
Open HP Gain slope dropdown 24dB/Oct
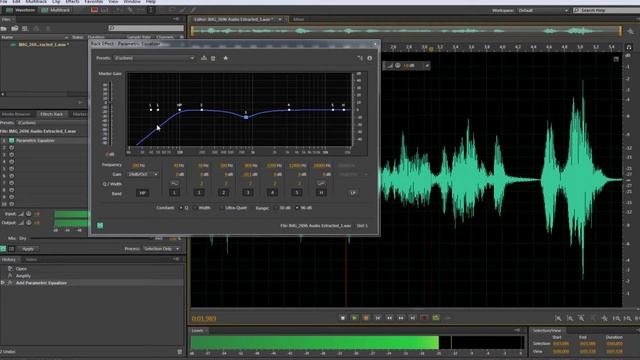[x=142, y=174]
